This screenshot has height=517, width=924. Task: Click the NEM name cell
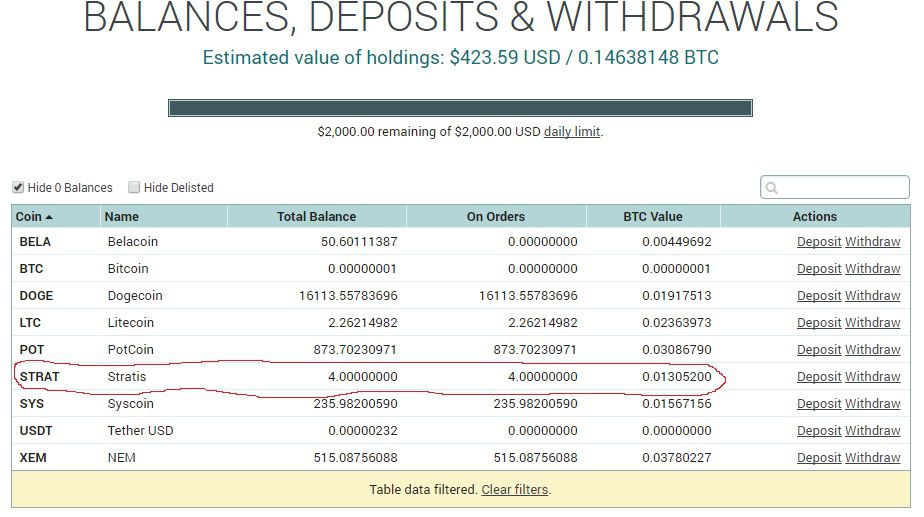click(x=121, y=458)
